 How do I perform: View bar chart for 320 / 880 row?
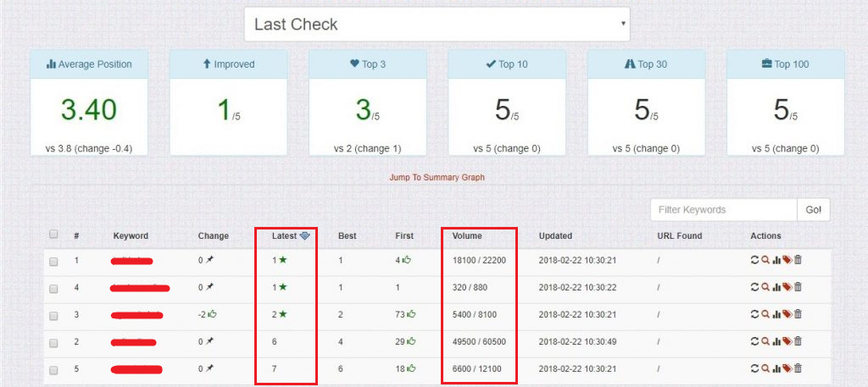(x=776, y=287)
